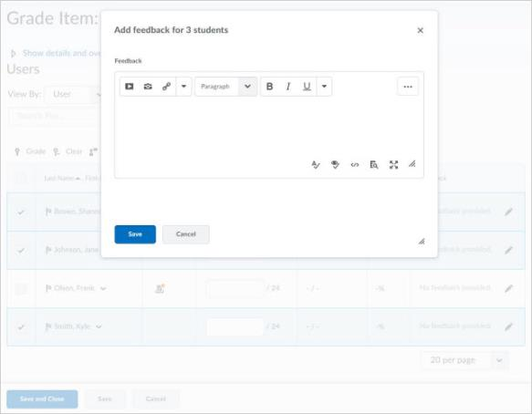Click grade input for Smith, Kyle

(235, 327)
